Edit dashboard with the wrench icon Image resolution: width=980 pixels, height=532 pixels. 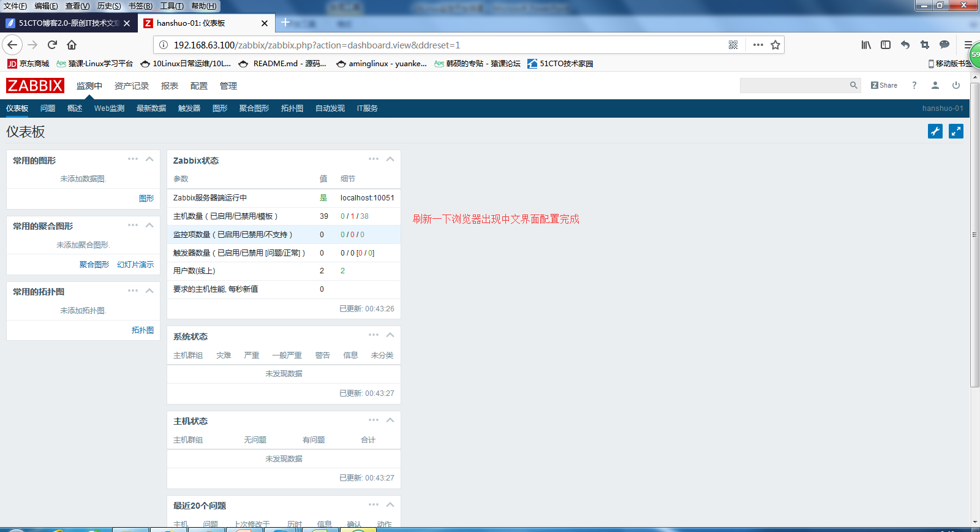(x=935, y=131)
